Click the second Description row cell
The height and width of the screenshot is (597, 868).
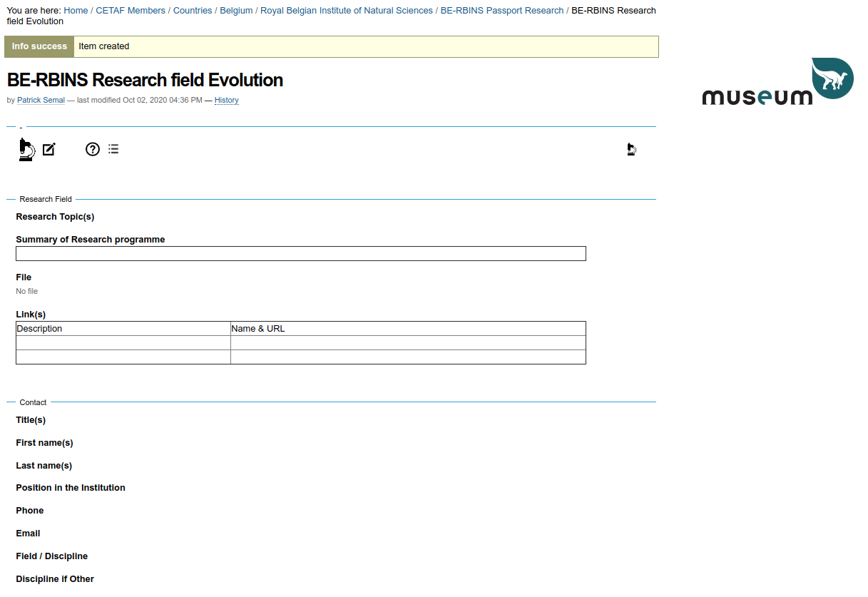pyautogui.click(x=123, y=357)
